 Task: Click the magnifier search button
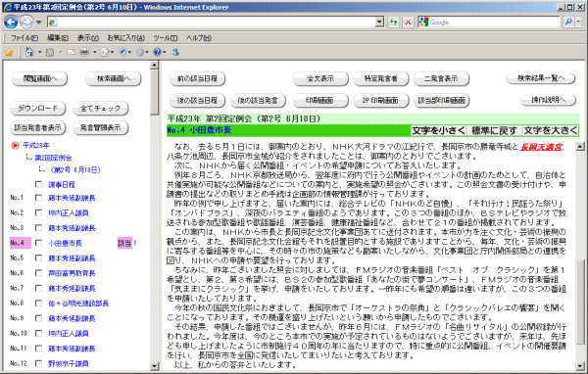click(x=568, y=23)
